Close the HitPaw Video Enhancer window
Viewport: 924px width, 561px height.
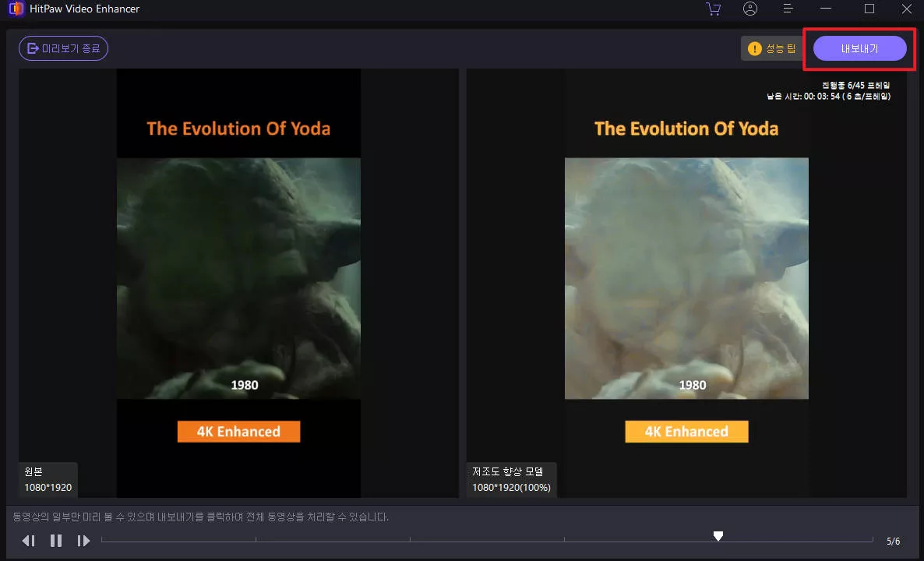click(x=906, y=9)
